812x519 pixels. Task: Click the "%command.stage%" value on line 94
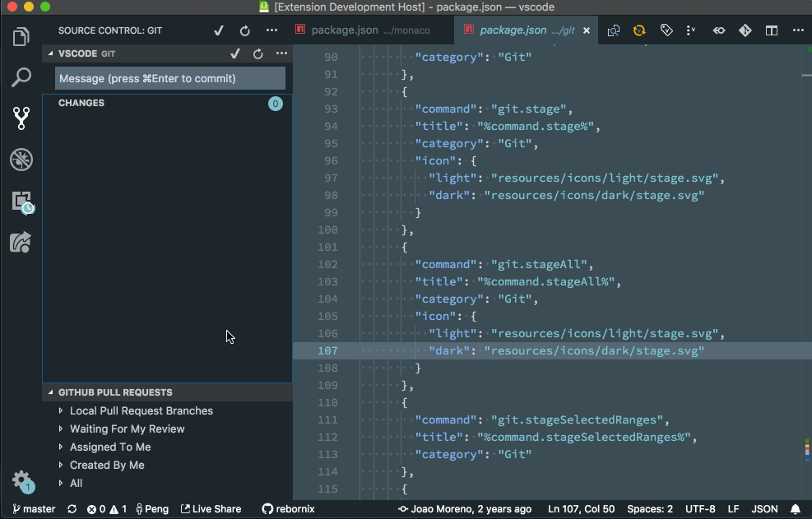[x=536, y=126]
